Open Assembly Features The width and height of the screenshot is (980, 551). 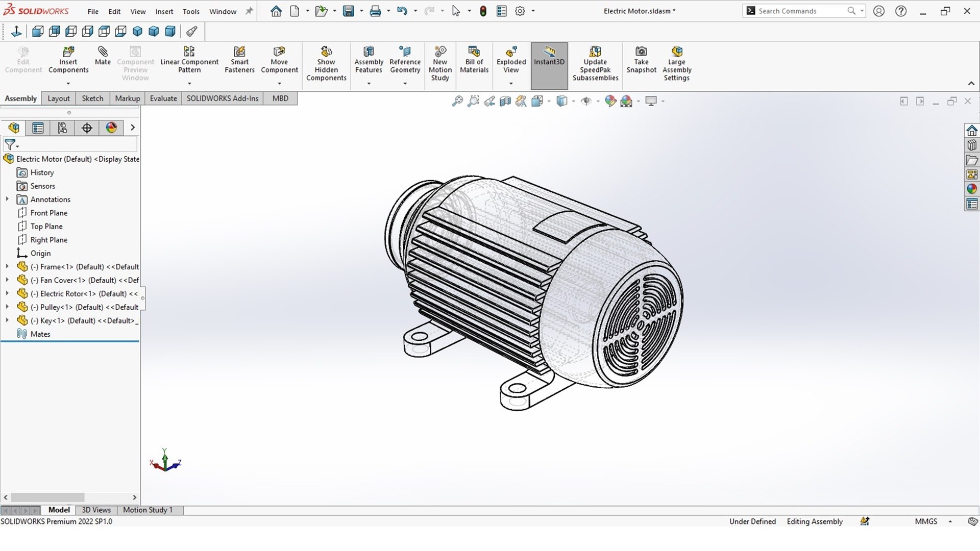point(369,60)
